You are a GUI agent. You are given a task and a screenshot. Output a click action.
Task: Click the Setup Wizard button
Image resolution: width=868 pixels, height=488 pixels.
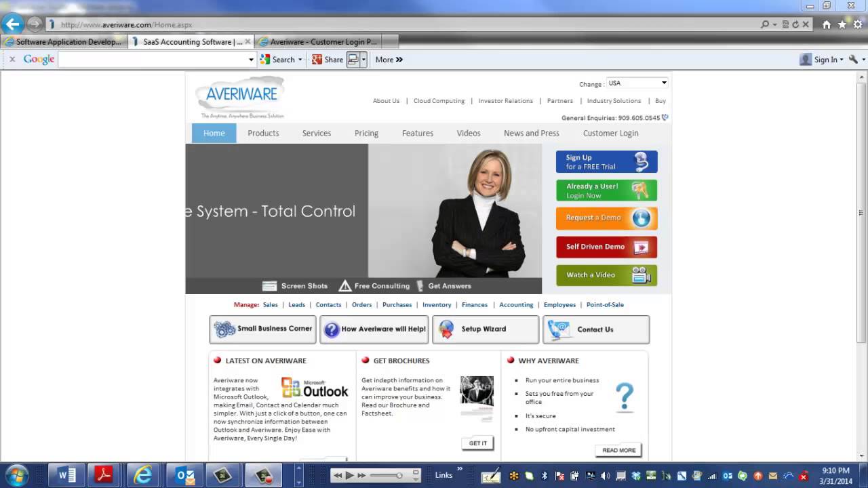coord(486,329)
